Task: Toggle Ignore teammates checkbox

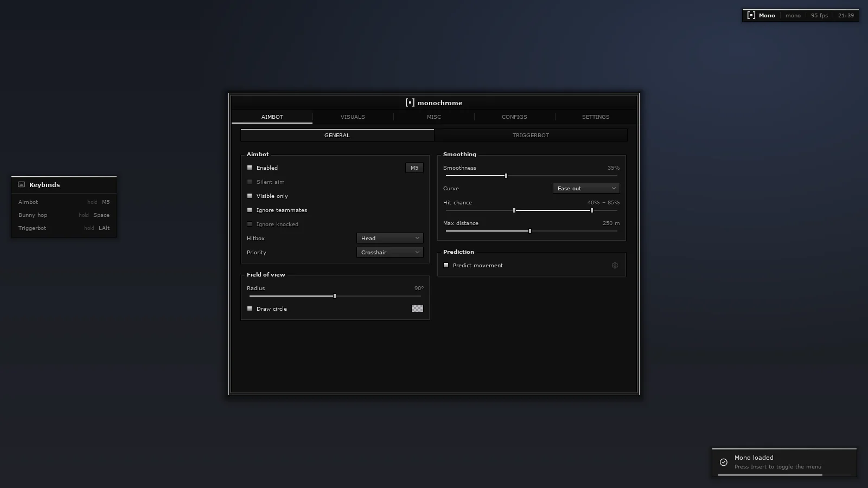Action: click(250, 210)
